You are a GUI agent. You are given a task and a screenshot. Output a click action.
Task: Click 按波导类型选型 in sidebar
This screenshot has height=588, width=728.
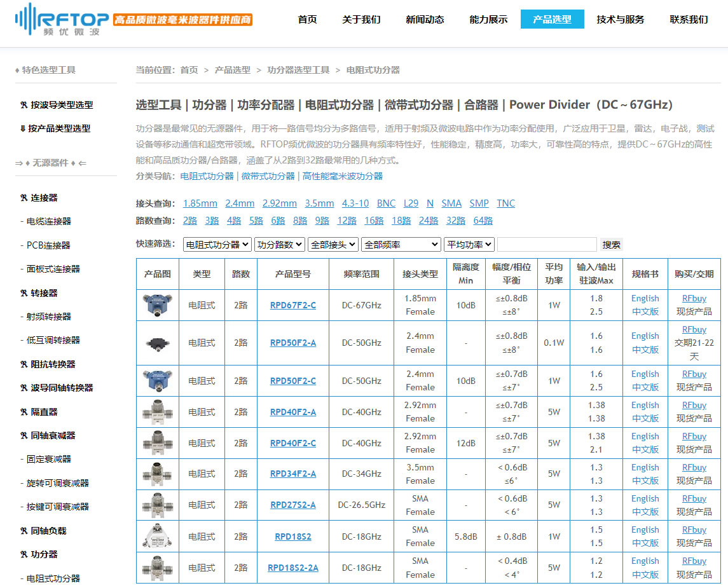pyautogui.click(x=62, y=105)
